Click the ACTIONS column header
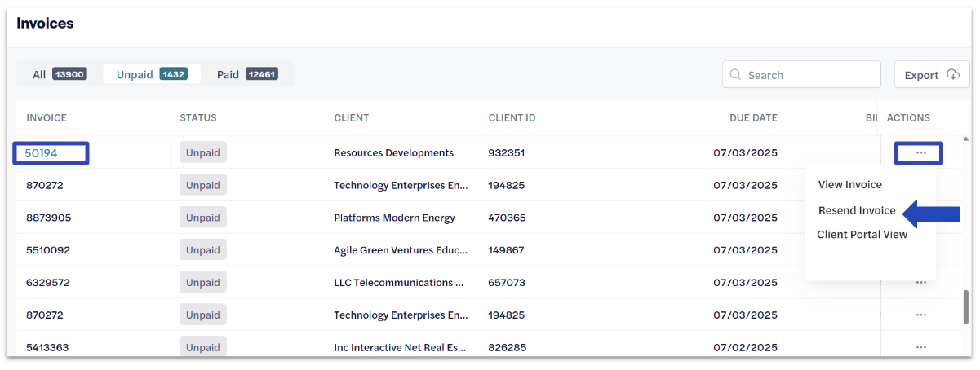This screenshot has height=370, width=980. coord(908,118)
